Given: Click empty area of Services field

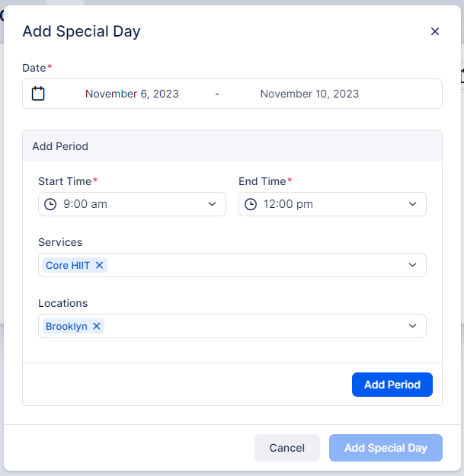Looking at the screenshot, I should [x=255, y=265].
